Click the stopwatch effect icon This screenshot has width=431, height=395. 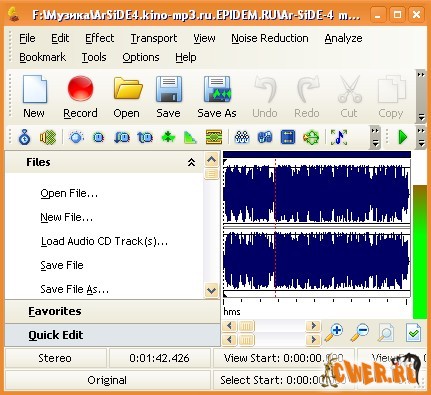24,137
